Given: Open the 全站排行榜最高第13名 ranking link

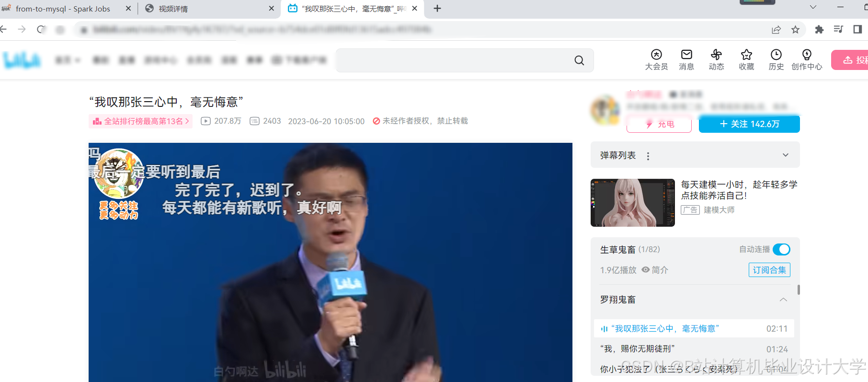Looking at the screenshot, I should [141, 121].
